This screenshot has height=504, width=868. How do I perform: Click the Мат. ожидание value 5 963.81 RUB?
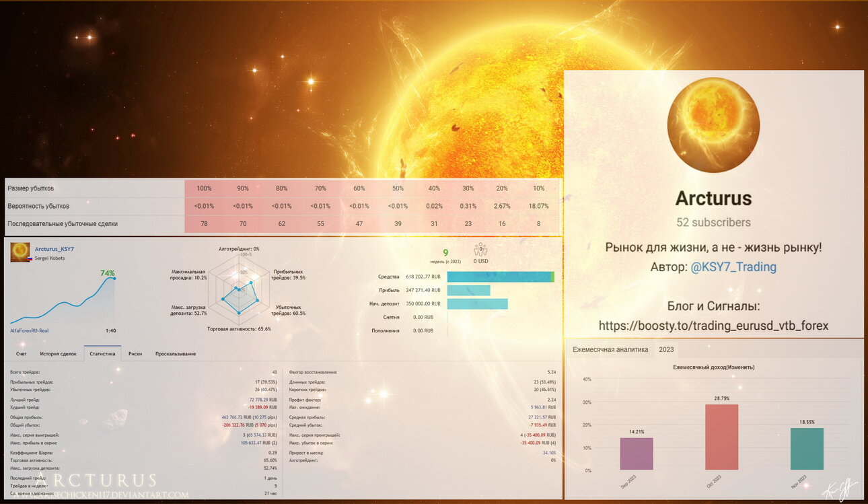click(542, 407)
